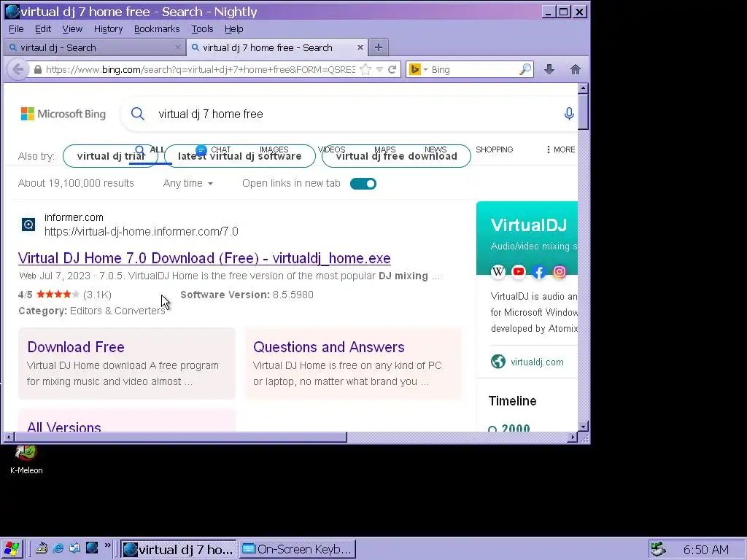Click the Bing microphone voice search icon
Screen dimensions: 747x560
tap(569, 114)
